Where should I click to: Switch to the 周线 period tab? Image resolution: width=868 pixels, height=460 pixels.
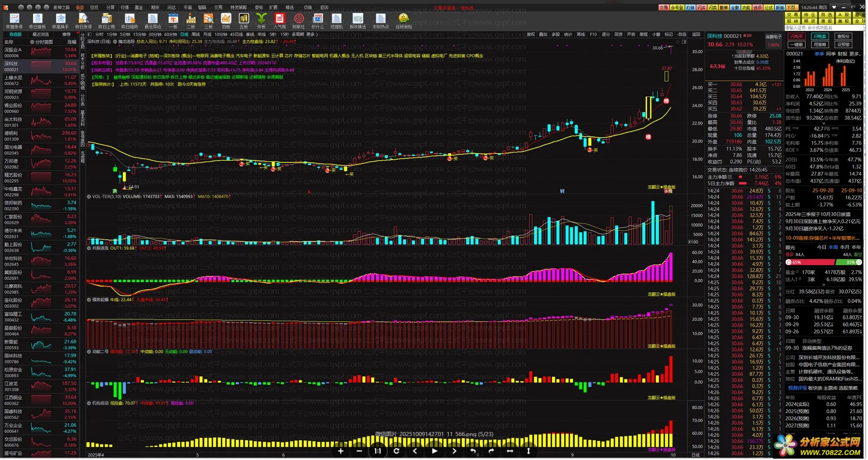coord(196,34)
